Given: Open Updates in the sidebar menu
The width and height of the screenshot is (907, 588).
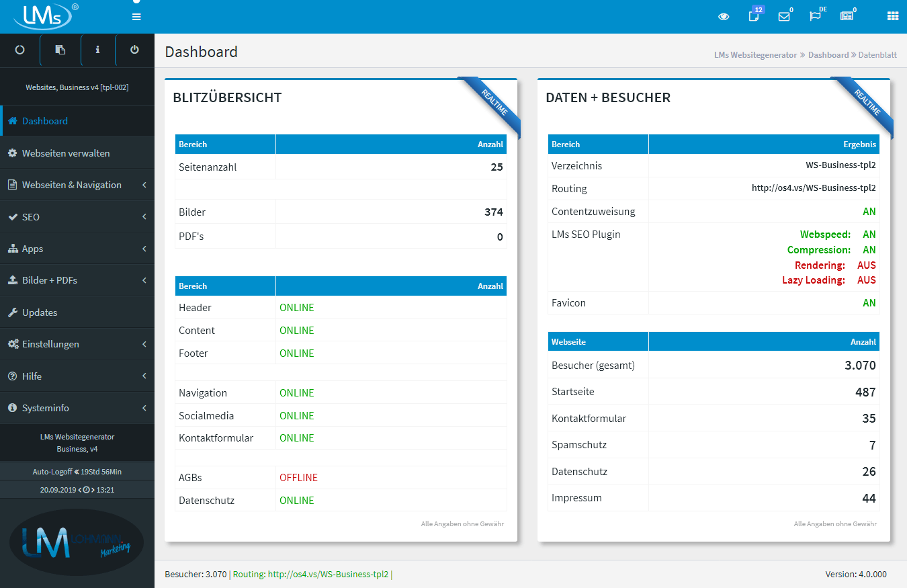Looking at the screenshot, I should coord(40,312).
